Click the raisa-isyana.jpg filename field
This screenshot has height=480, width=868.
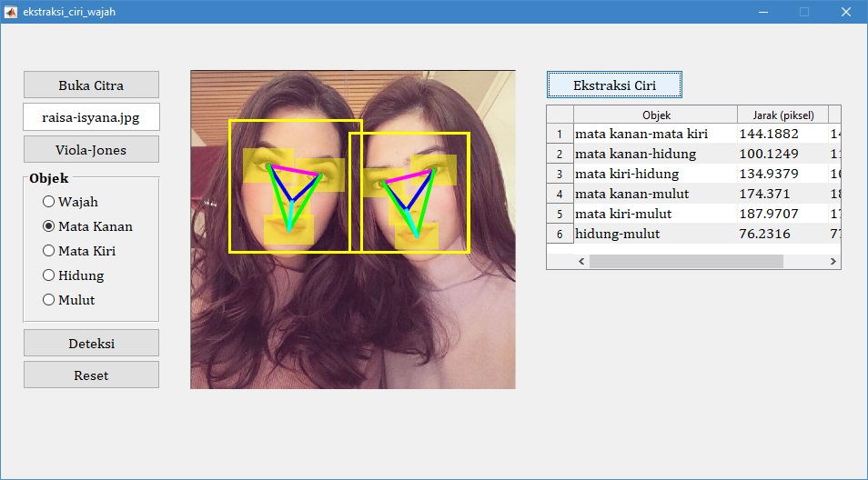click(x=91, y=117)
